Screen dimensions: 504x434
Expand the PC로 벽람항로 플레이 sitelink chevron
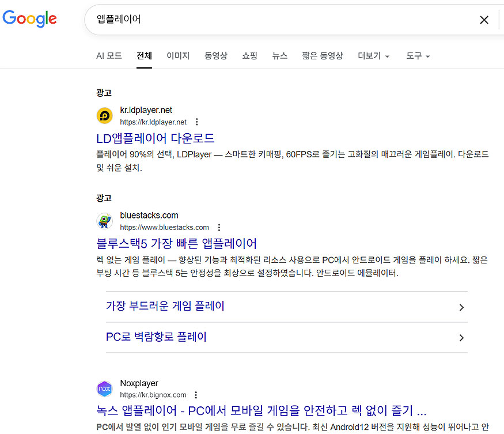[x=461, y=338]
